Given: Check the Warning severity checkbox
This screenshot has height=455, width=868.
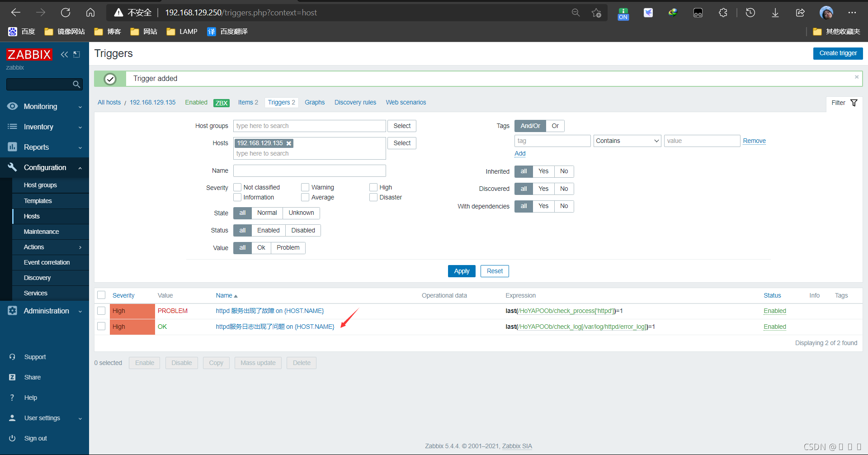Looking at the screenshot, I should pos(305,187).
